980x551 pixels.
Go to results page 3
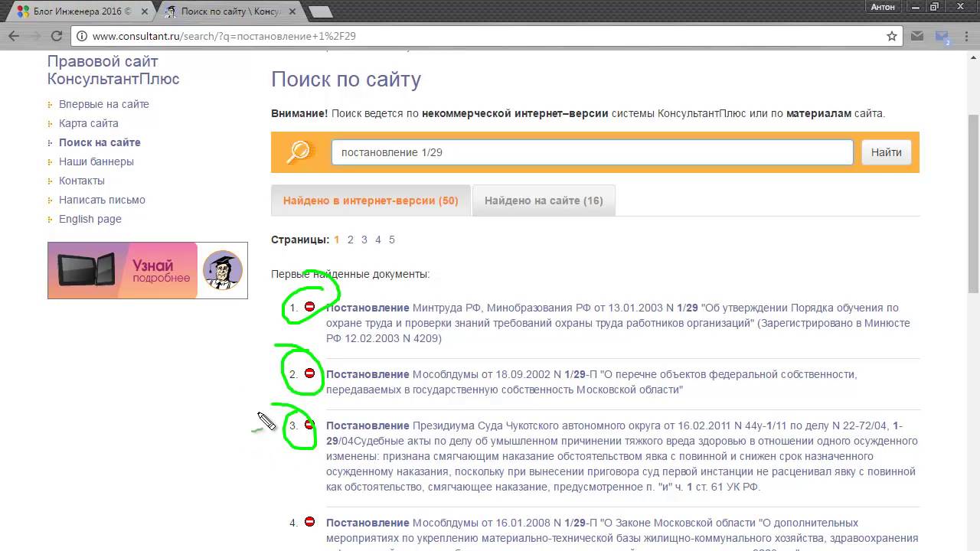tap(364, 240)
